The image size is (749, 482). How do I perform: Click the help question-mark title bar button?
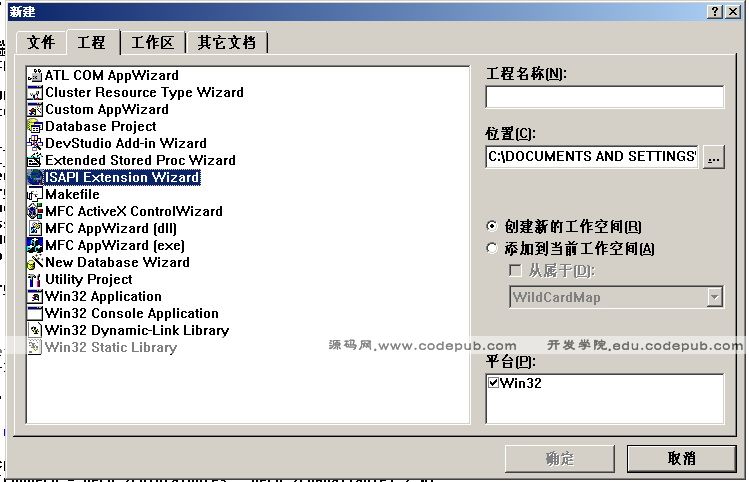pyautogui.click(x=715, y=11)
